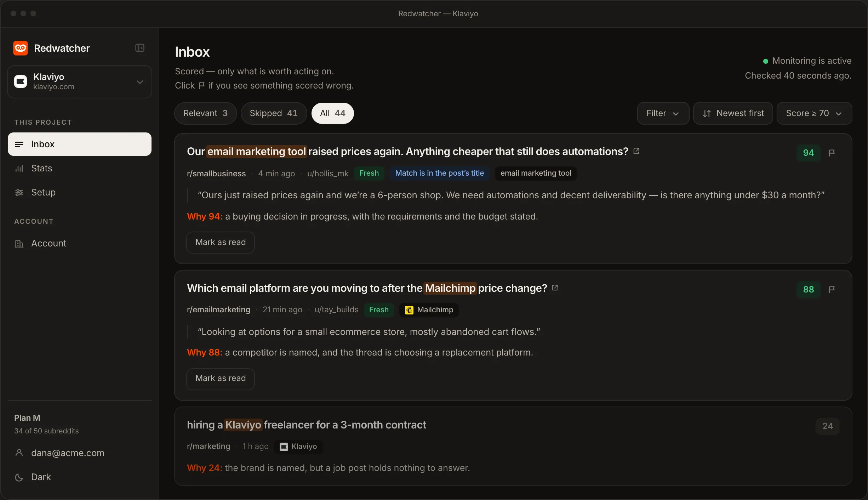Click the Checked 40 seconds ago text
The image size is (868, 500).
798,76
